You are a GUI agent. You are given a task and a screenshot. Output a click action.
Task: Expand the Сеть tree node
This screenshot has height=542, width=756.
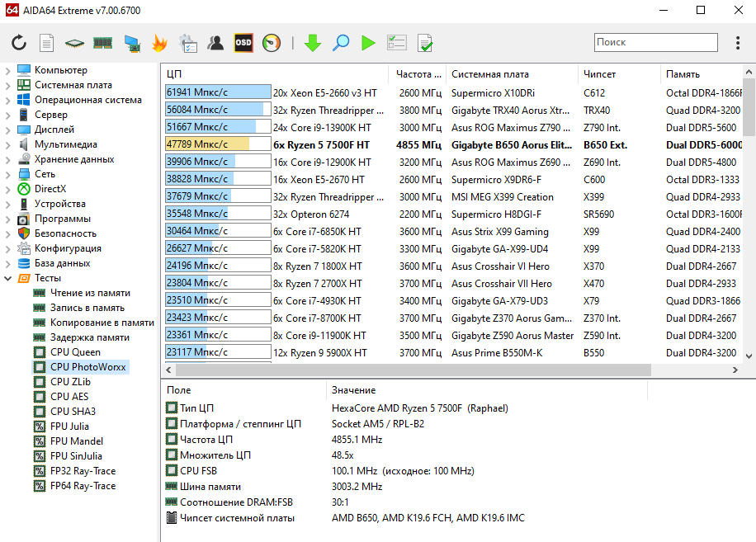click(7, 174)
